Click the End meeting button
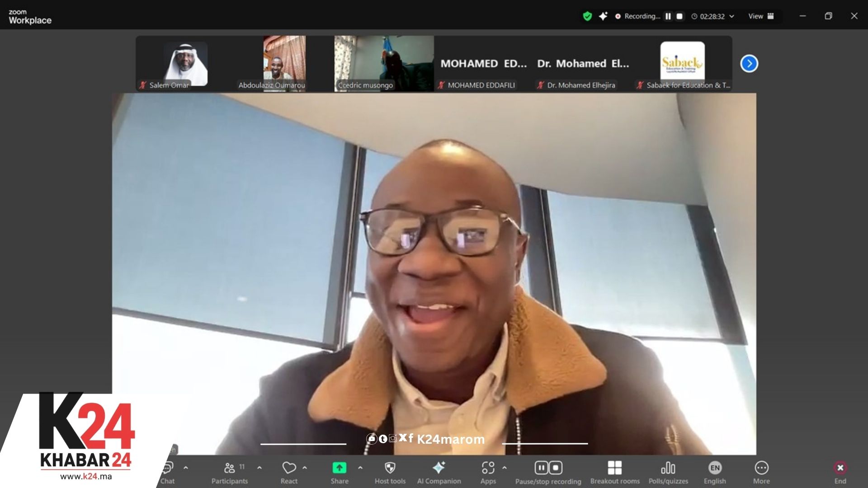868x488 pixels. 840,468
